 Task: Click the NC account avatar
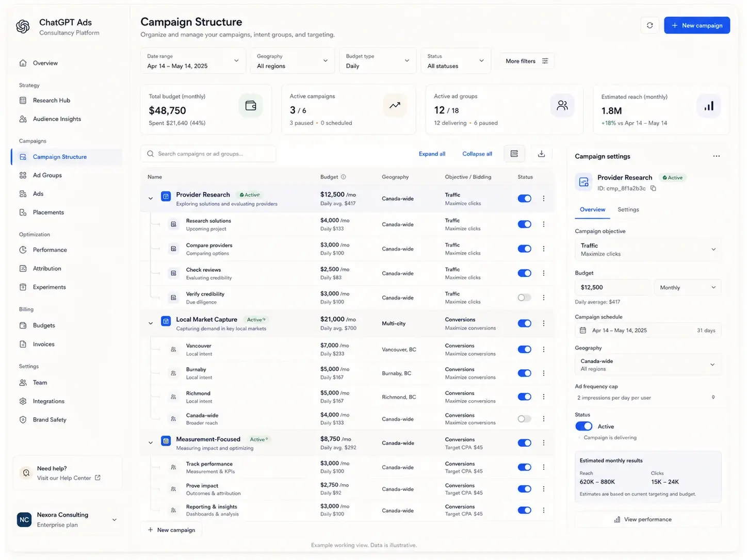[x=24, y=520]
